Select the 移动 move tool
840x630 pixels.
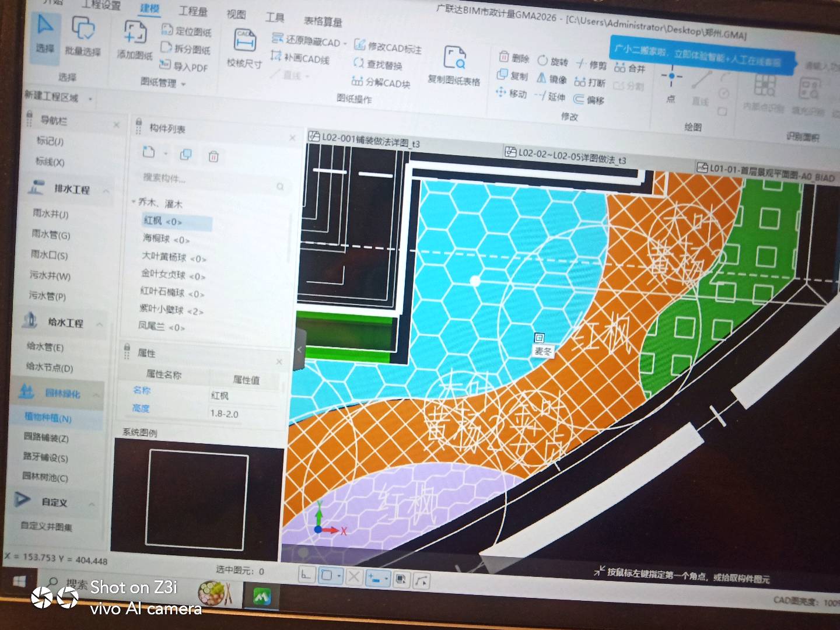click(511, 93)
